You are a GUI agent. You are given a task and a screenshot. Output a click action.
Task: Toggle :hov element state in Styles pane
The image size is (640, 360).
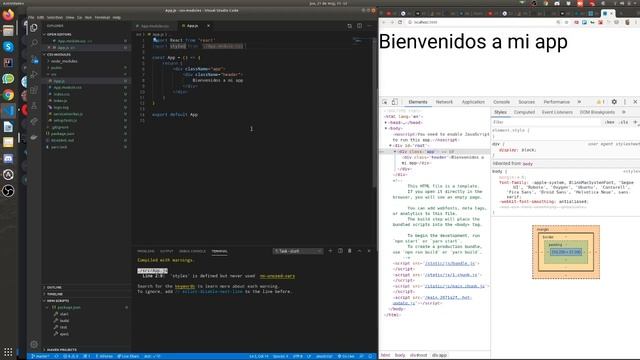coord(609,122)
